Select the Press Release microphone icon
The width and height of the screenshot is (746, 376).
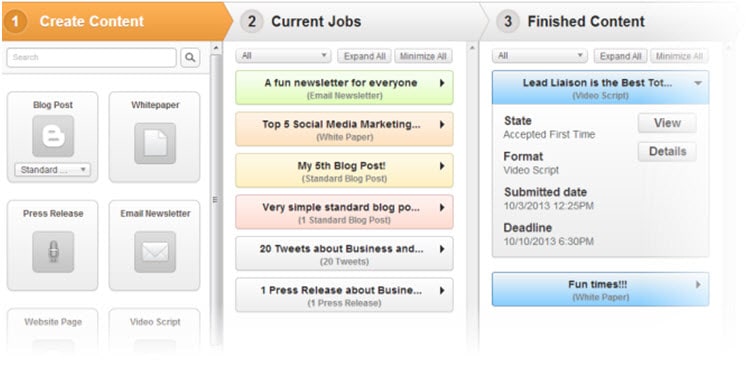point(53,252)
